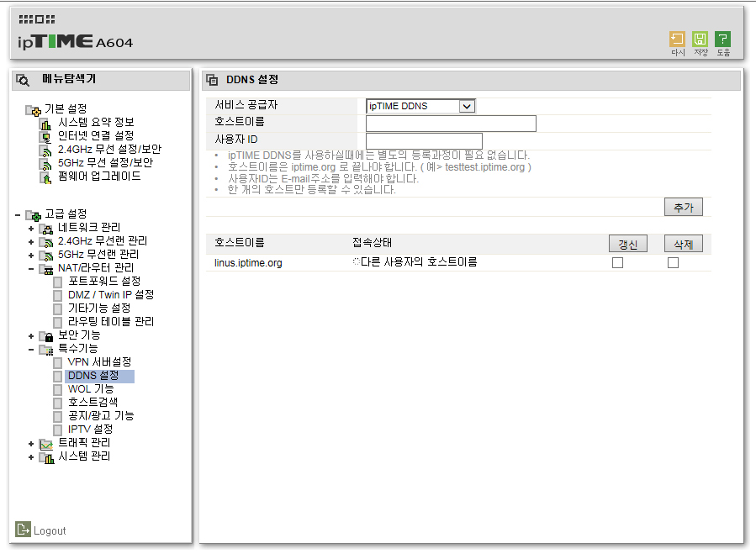Click the 호스트이름 input field
The width and height of the screenshot is (756, 559).
click(x=451, y=124)
